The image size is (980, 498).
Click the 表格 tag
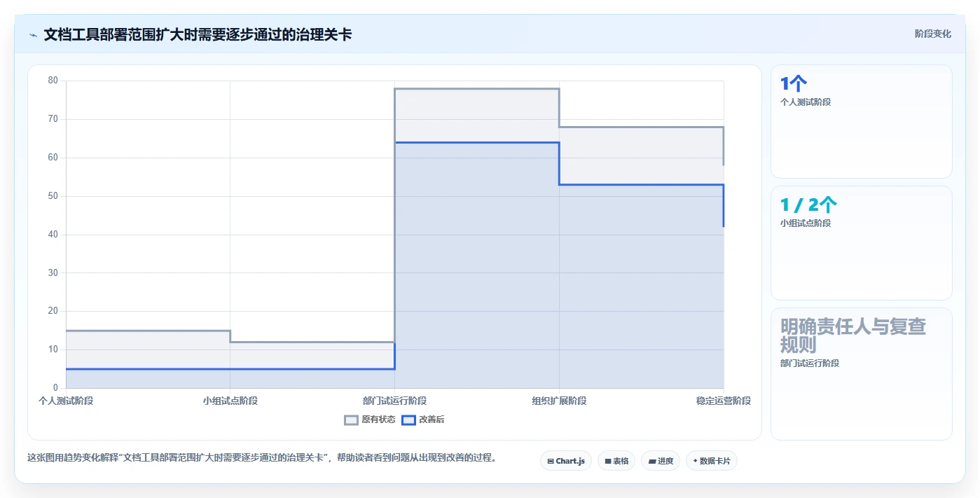coord(616,461)
